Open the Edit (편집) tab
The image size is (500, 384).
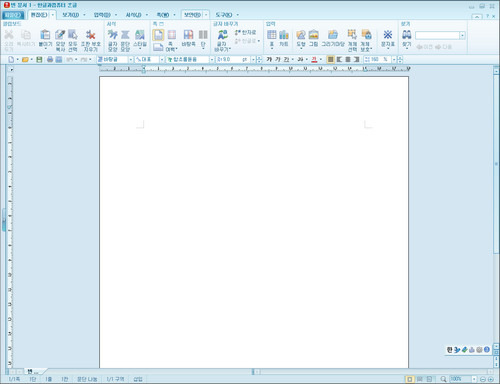[x=39, y=15]
